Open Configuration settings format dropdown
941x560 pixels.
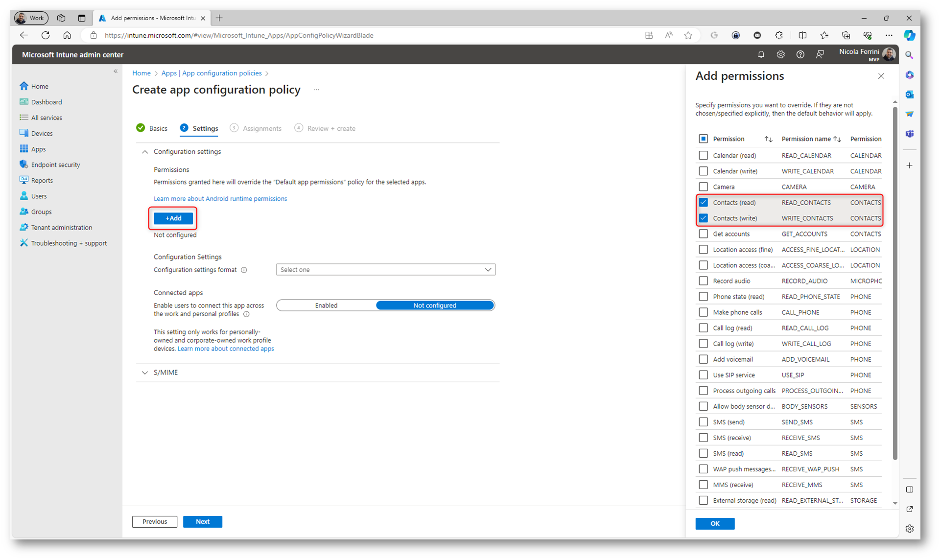(385, 270)
